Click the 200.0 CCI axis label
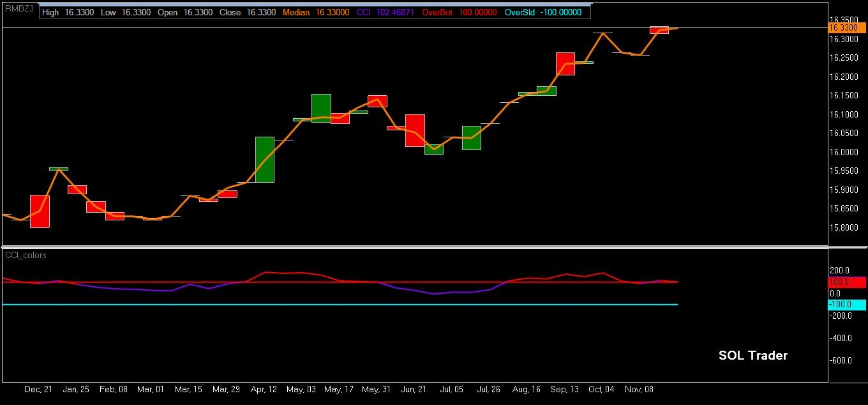The width and height of the screenshot is (868, 405). click(839, 271)
